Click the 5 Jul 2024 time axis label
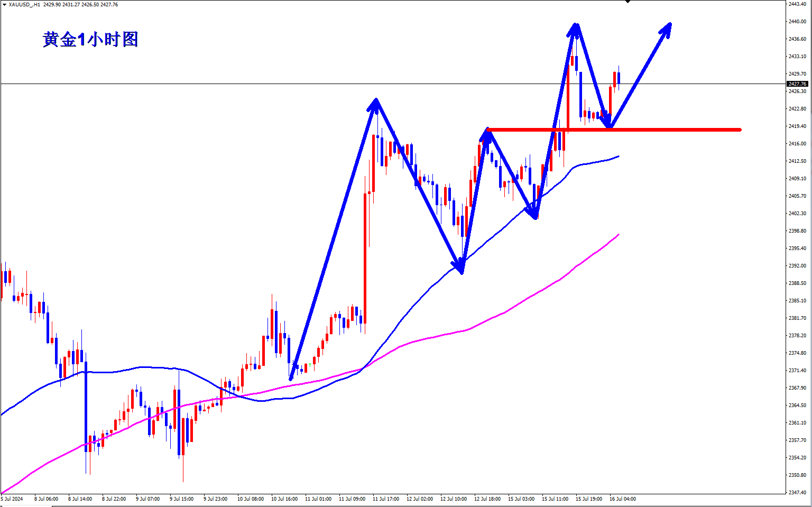 (12, 499)
